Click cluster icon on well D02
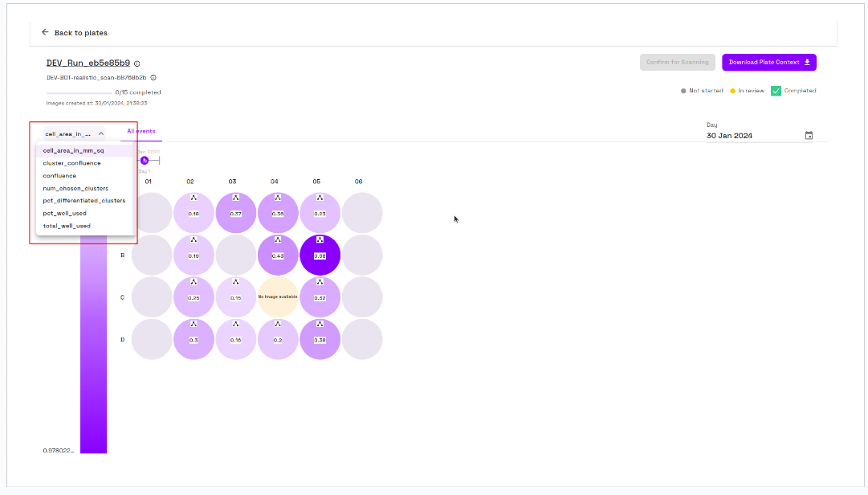Image resolution: width=868 pixels, height=495 pixels. pos(194,324)
